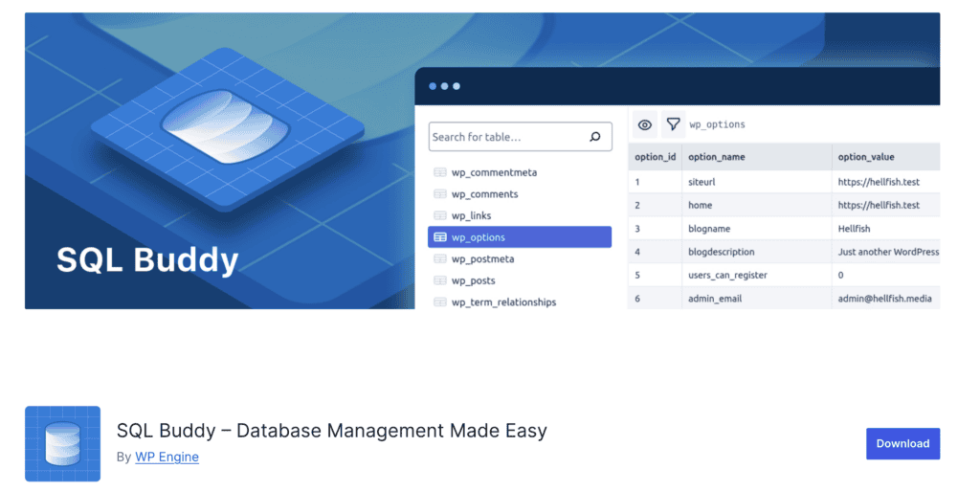Click the blogdescription cell

(757, 252)
